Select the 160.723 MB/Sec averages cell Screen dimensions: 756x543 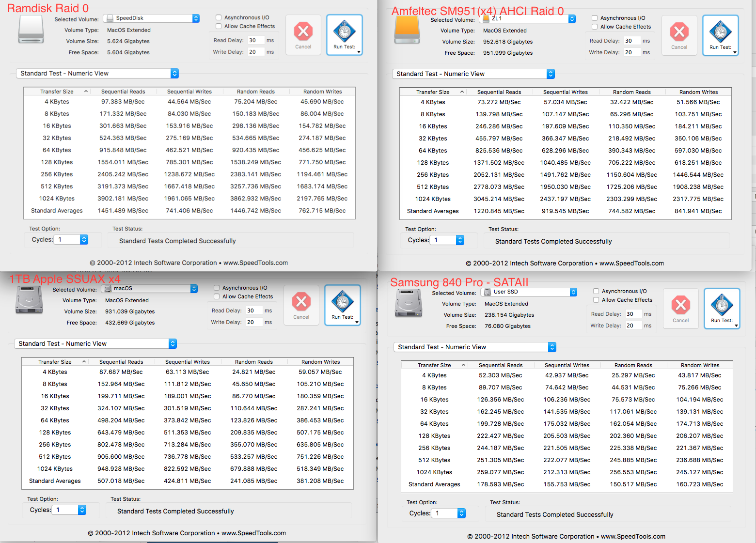pos(700,484)
